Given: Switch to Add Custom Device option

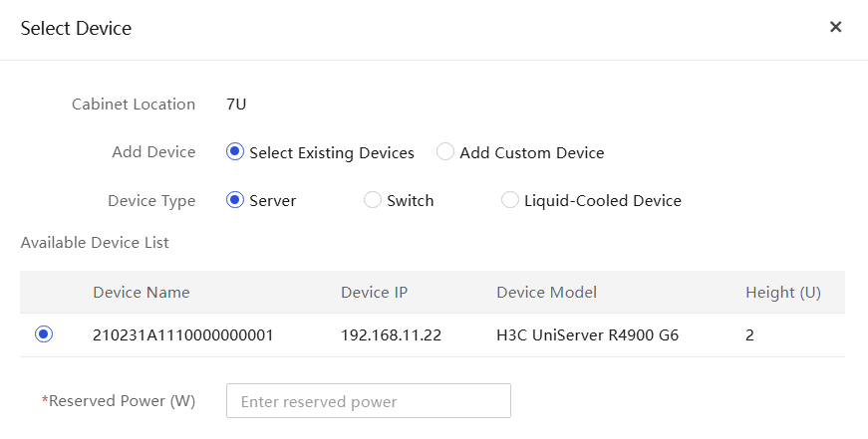Looking at the screenshot, I should point(445,151).
